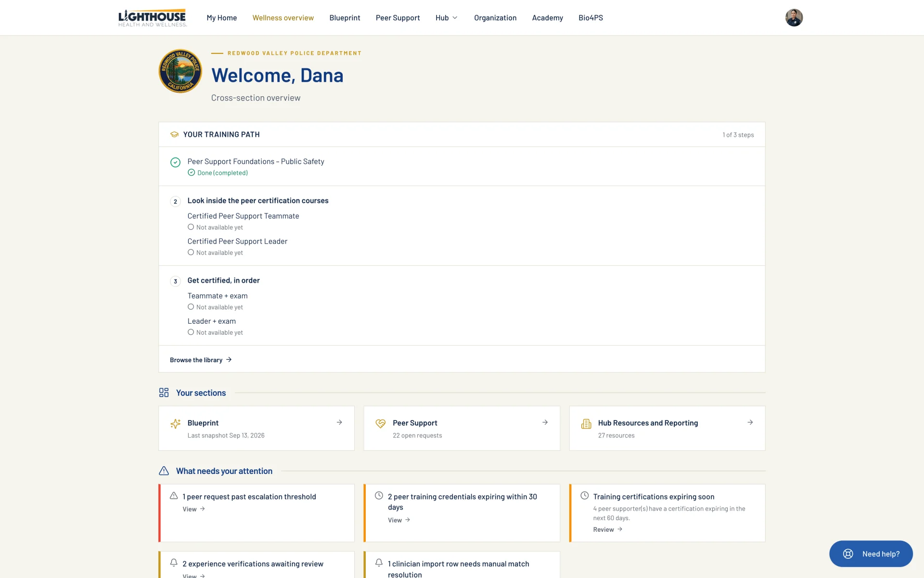Click the Redwood Valley Police Department badge
Screen dimensions: 924x578
[180, 71]
